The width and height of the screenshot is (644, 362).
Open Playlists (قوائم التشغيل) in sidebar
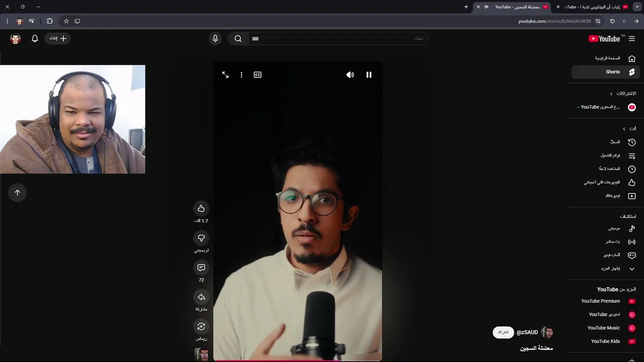(605, 156)
